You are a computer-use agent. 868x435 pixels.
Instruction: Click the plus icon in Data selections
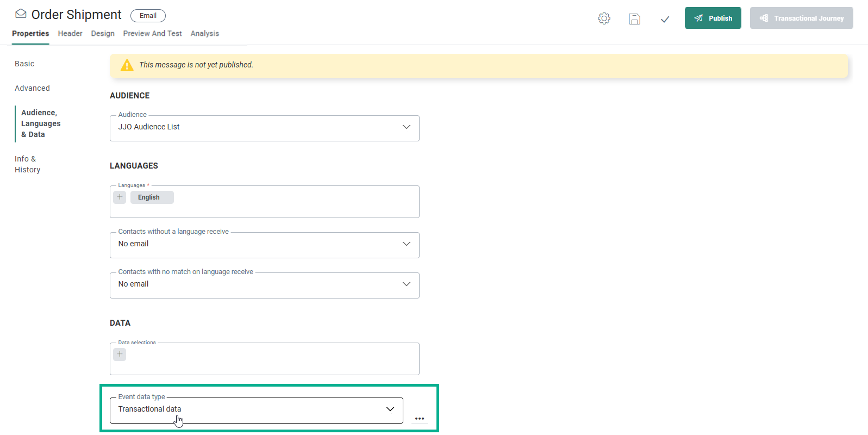pyautogui.click(x=120, y=355)
